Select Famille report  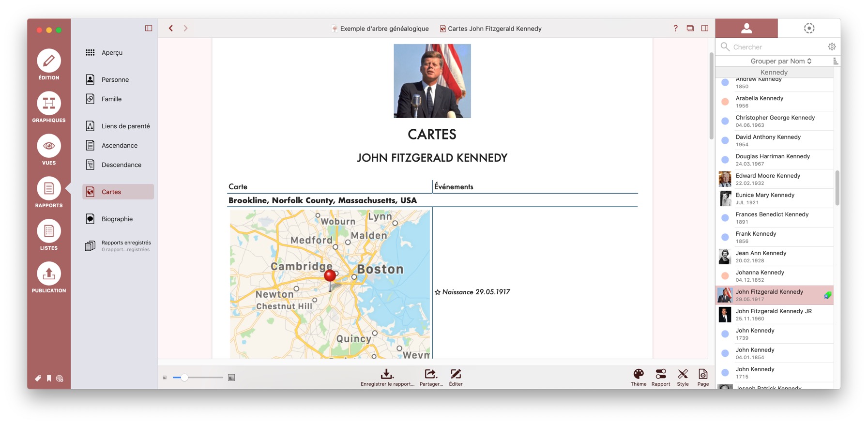point(118,99)
